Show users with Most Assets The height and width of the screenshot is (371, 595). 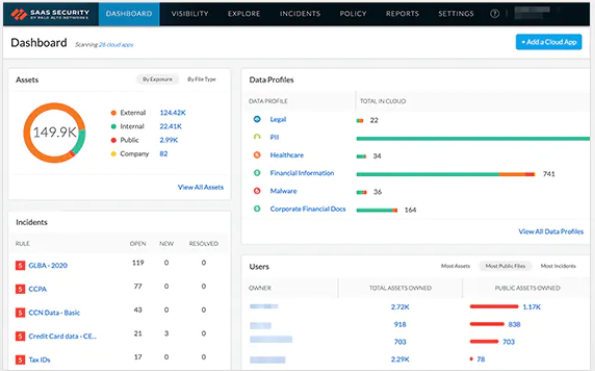coord(455,266)
